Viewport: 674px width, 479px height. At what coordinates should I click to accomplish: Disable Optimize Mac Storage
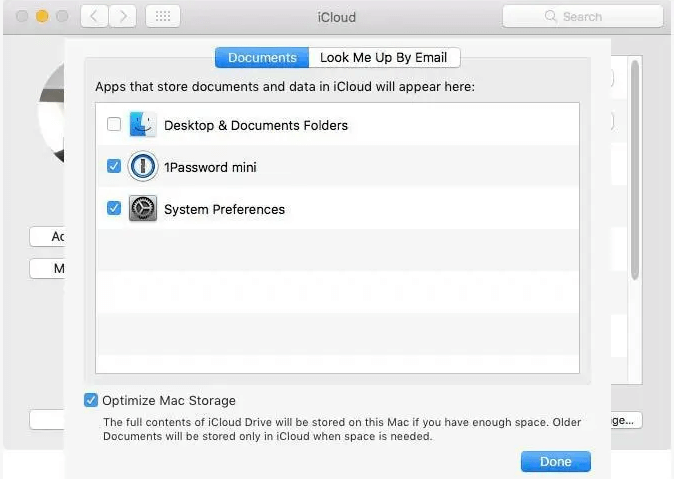tap(91, 400)
